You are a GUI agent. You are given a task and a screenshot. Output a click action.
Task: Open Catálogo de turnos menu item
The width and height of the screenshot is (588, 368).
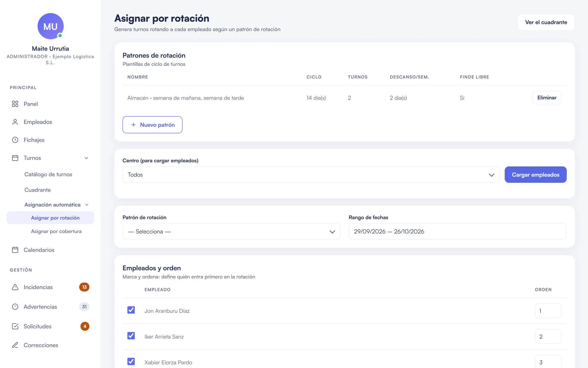tap(48, 174)
